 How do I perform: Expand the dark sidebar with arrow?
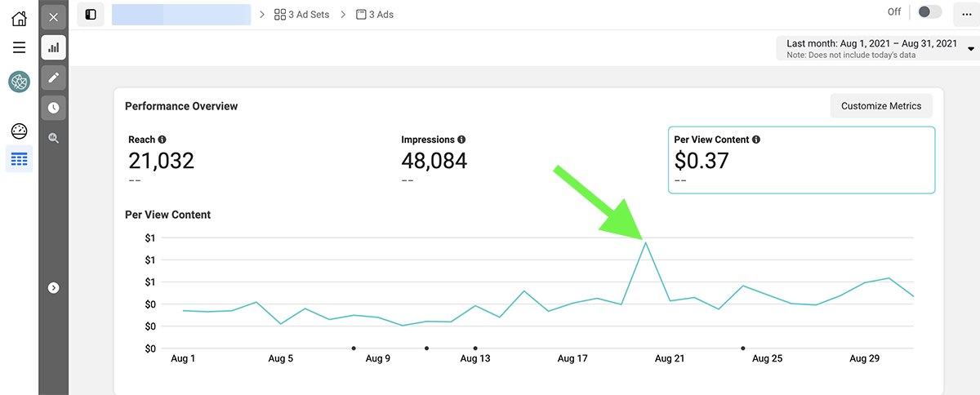click(x=53, y=287)
